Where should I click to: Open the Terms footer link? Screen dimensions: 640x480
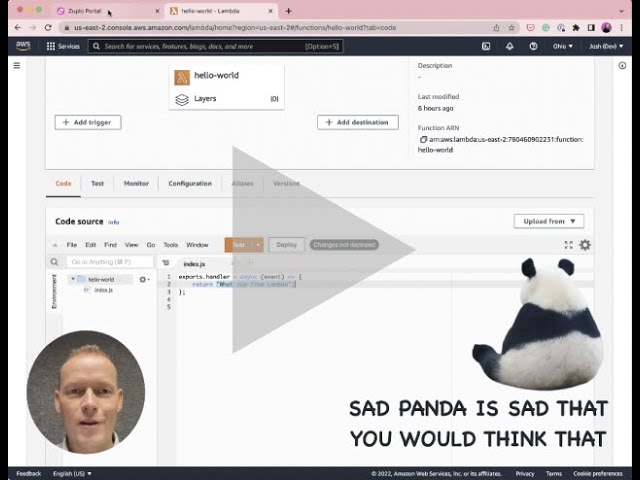click(553, 473)
